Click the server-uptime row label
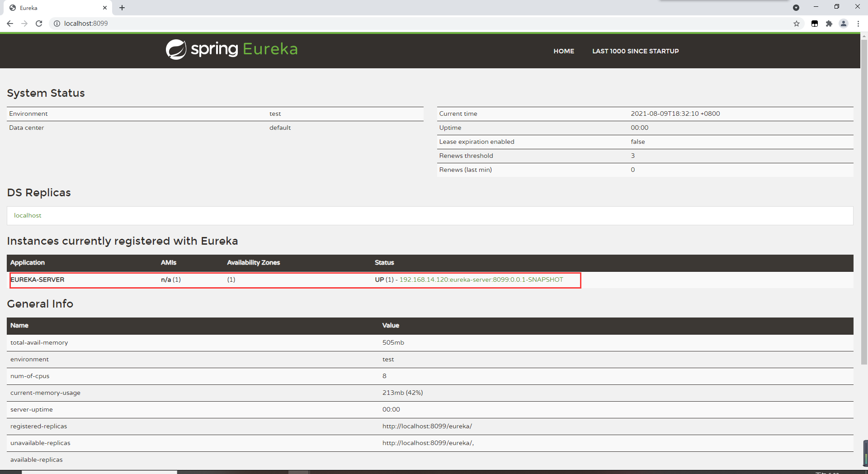The width and height of the screenshot is (868, 474). coord(32,409)
